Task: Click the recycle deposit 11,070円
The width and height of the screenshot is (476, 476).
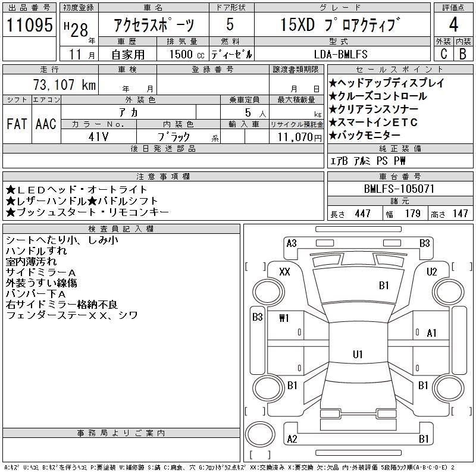Action: [300, 137]
